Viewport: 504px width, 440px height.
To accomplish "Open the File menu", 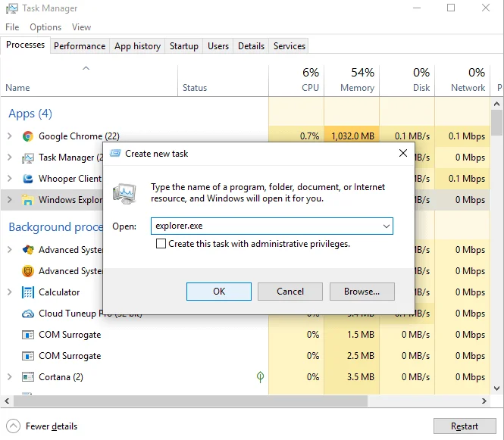I will [x=12, y=27].
